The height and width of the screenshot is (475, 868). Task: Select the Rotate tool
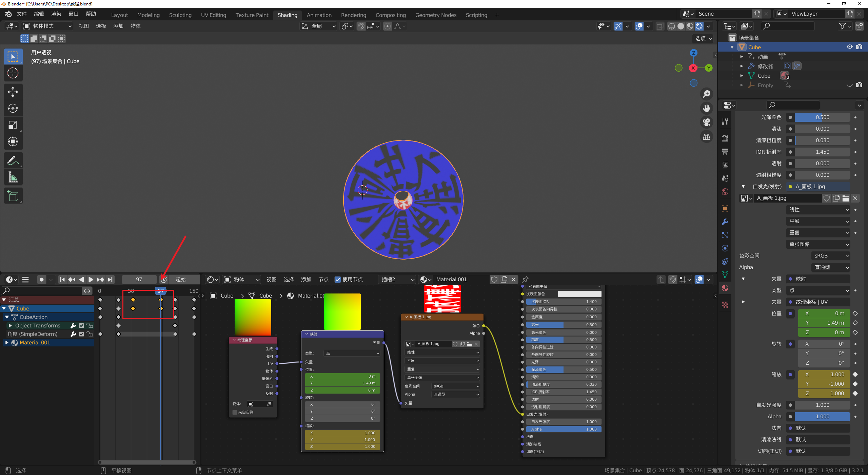[13, 109]
